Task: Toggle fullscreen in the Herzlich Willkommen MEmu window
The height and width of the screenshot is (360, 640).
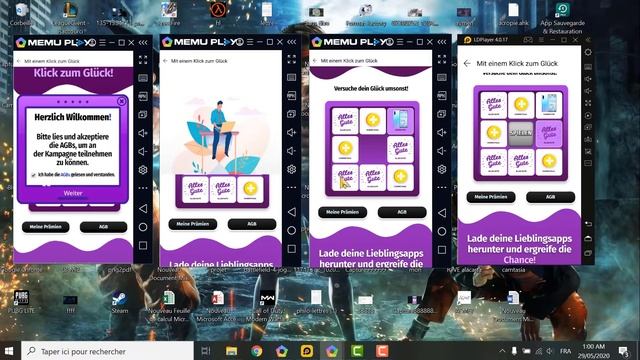Action: pyautogui.click(x=143, y=60)
